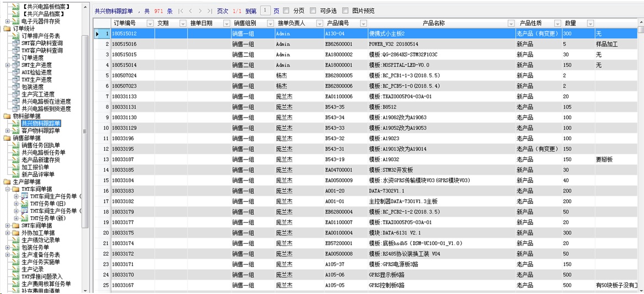644x294 pixels.
Task: Toggle the 可多选 checkbox
Action: [x=313, y=10]
